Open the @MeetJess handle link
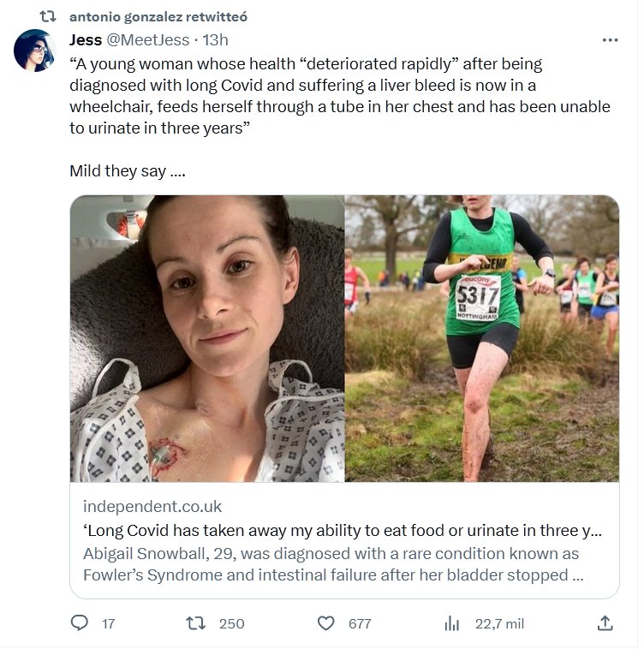This screenshot has height=649, width=644. pos(149,40)
